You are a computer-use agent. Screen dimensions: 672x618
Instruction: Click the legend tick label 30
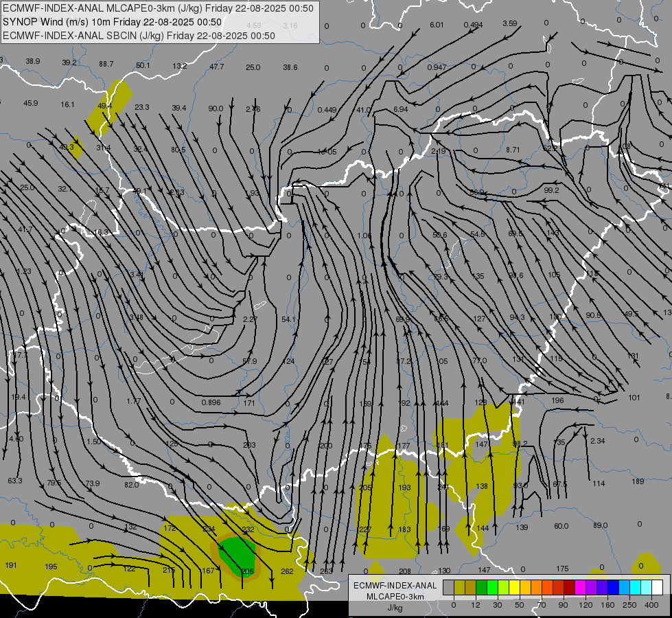[x=498, y=605]
